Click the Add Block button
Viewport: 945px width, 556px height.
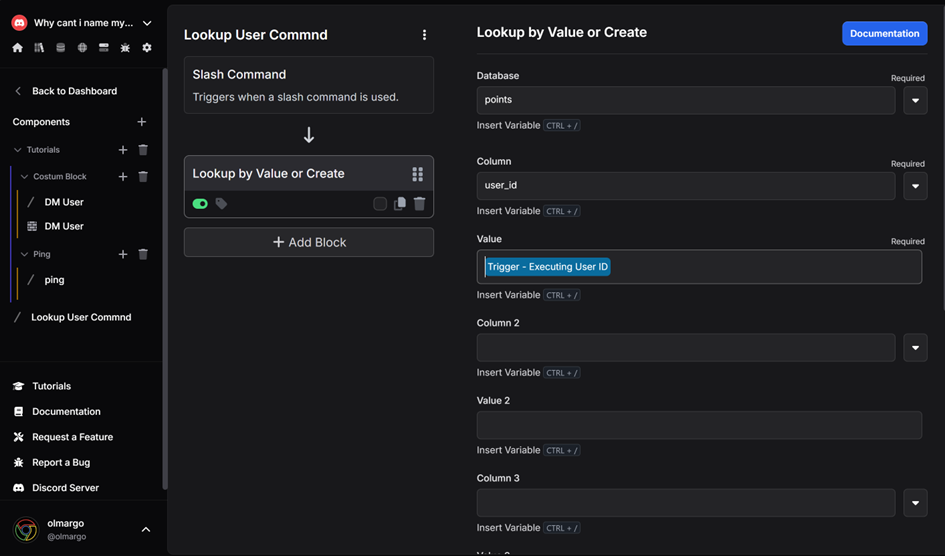click(x=309, y=242)
